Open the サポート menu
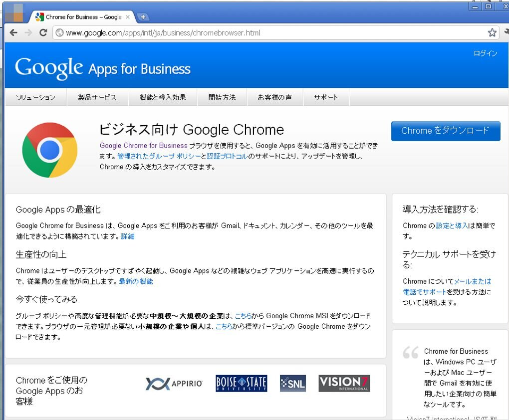 click(326, 97)
